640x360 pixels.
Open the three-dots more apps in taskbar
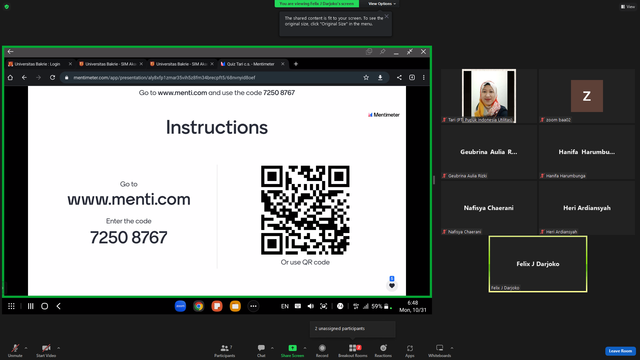(253, 306)
